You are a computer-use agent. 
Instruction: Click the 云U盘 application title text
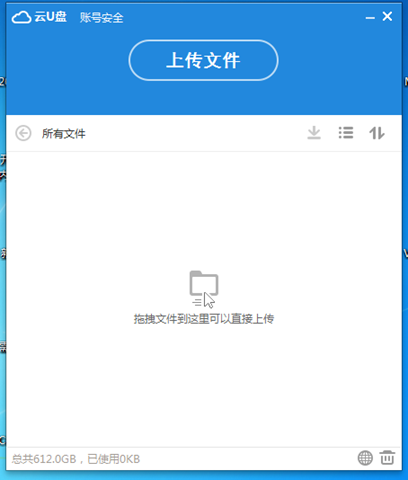point(51,17)
